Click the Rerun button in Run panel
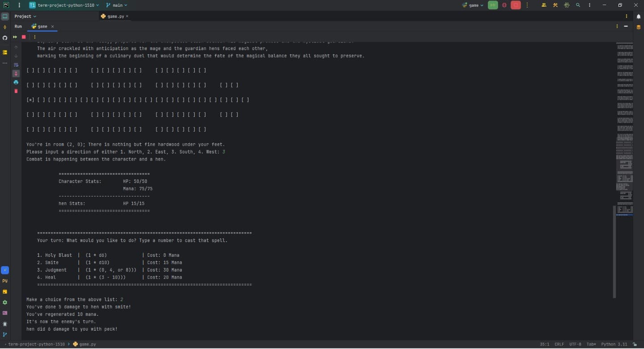This screenshot has width=644, height=349. [x=15, y=37]
